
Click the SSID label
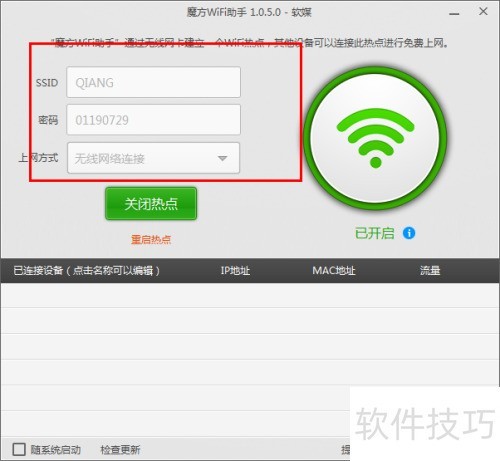pyautogui.click(x=47, y=83)
